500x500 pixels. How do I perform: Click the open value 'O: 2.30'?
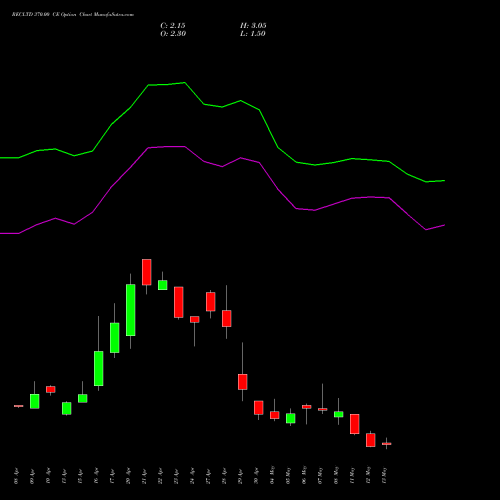[173, 34]
